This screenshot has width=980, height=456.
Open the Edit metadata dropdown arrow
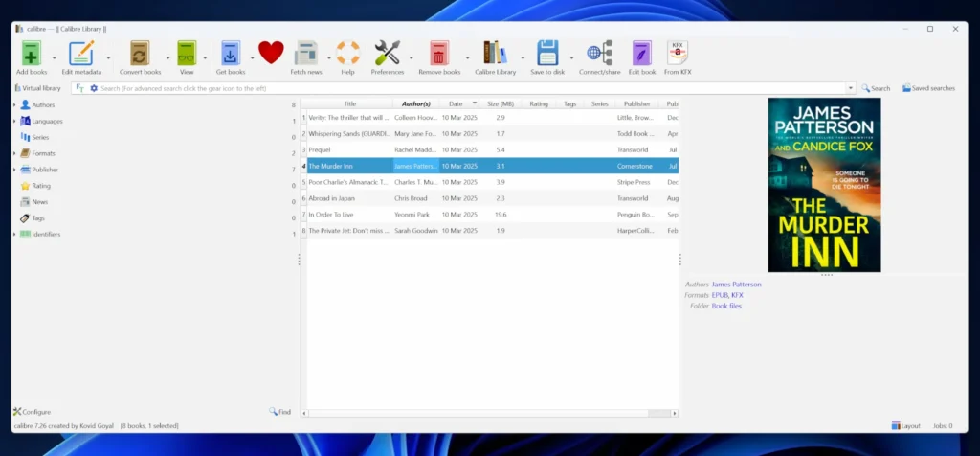(108, 57)
